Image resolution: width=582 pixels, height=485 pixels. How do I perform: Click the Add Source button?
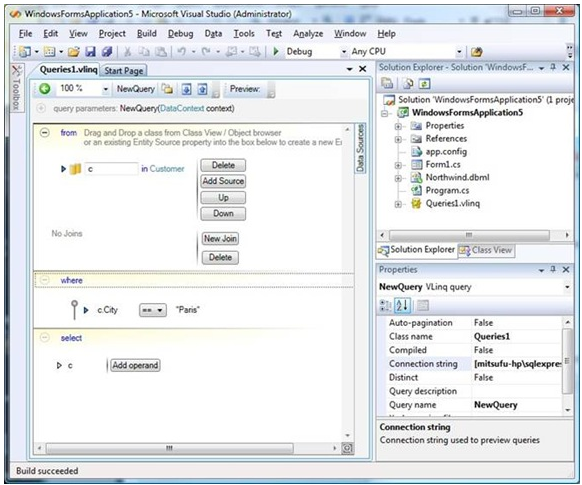223,181
